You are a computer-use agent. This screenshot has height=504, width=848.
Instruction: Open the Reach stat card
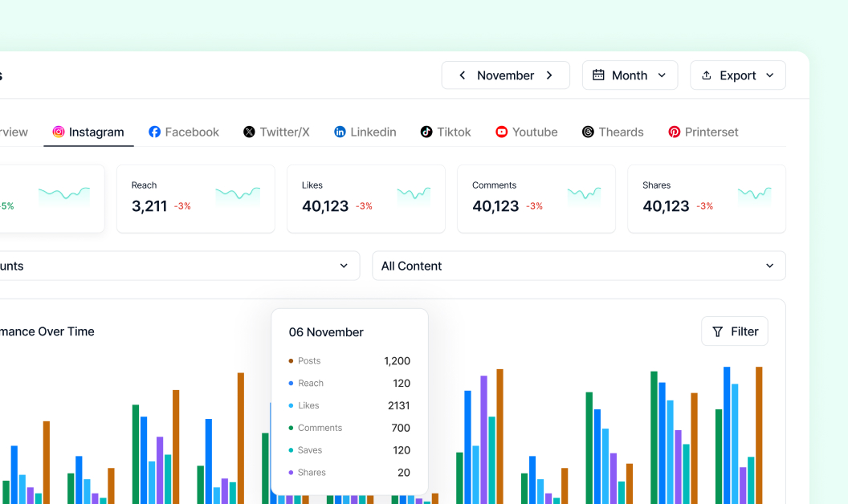click(196, 199)
